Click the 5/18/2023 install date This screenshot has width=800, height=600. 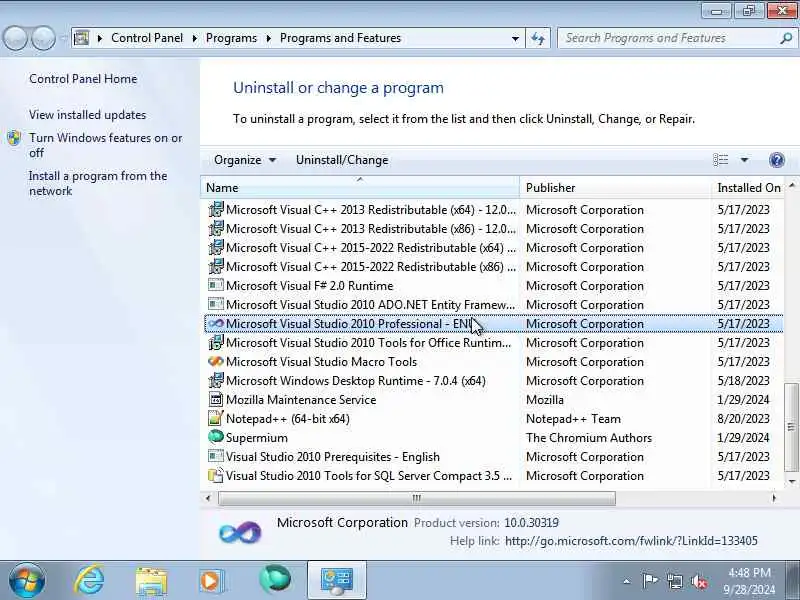click(743, 381)
